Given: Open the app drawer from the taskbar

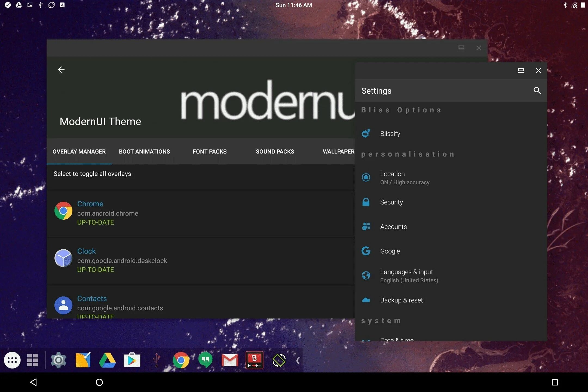Looking at the screenshot, I should [12, 360].
